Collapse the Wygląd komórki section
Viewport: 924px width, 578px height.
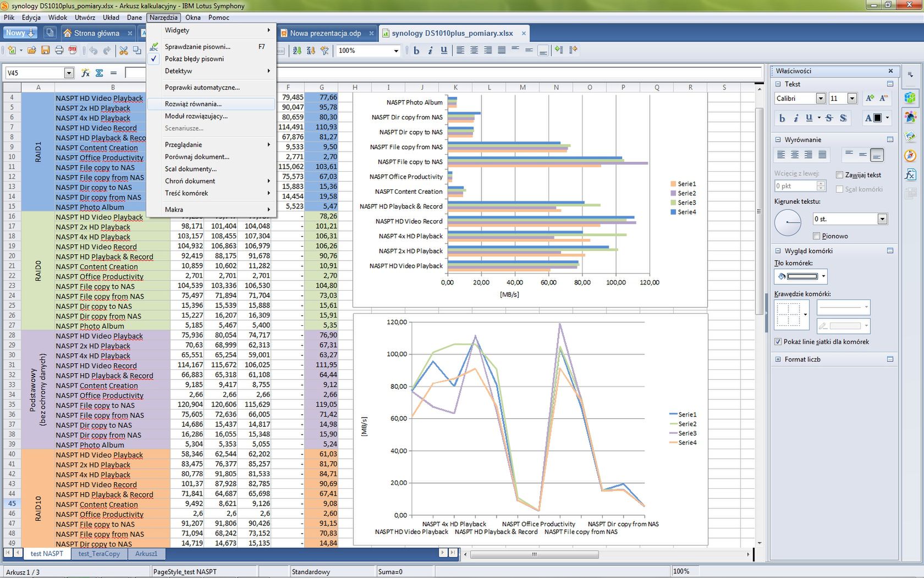coord(778,251)
